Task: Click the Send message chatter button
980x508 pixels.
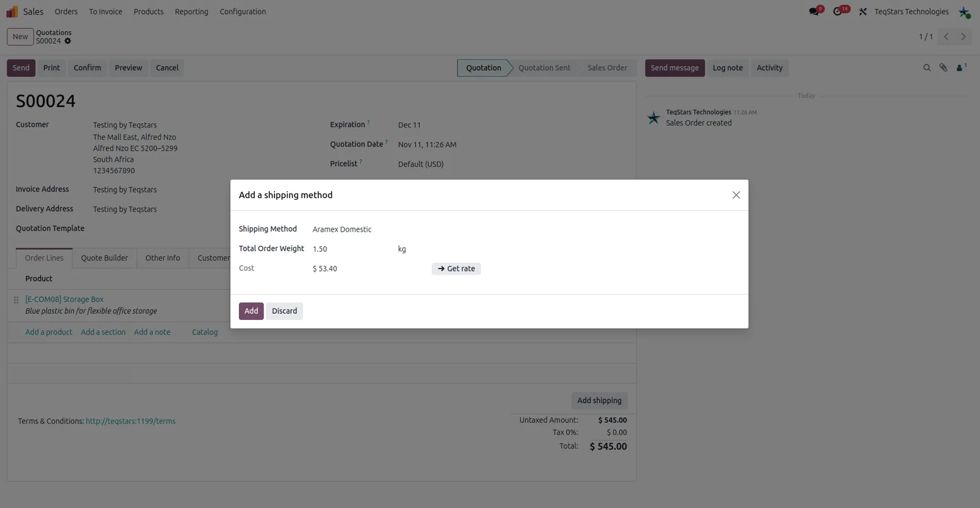Action: (x=675, y=68)
